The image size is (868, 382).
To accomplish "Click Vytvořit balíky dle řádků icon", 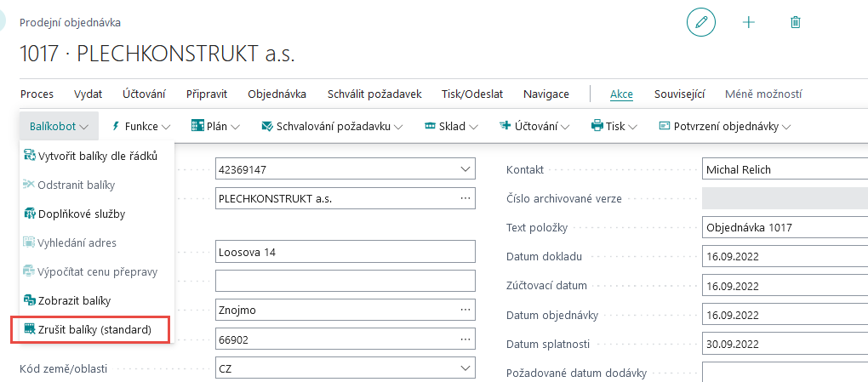I will click(x=30, y=157).
